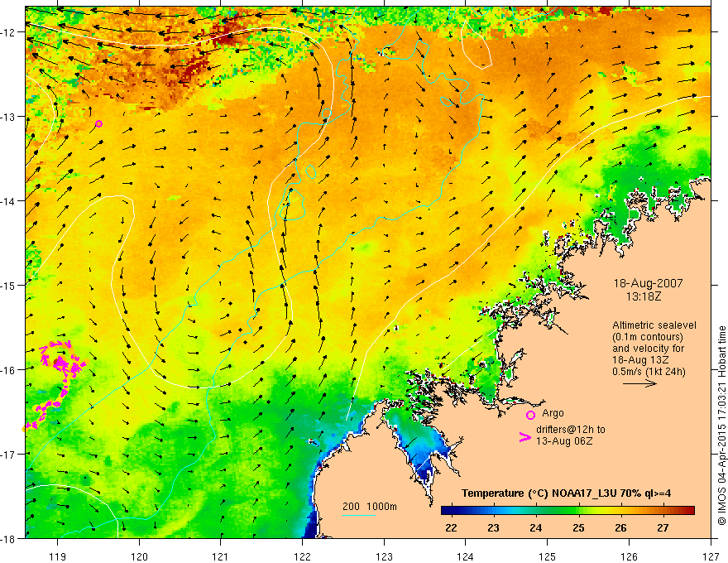Click the temperature color bar
The width and height of the screenshot is (728, 563).
pyautogui.click(x=568, y=511)
